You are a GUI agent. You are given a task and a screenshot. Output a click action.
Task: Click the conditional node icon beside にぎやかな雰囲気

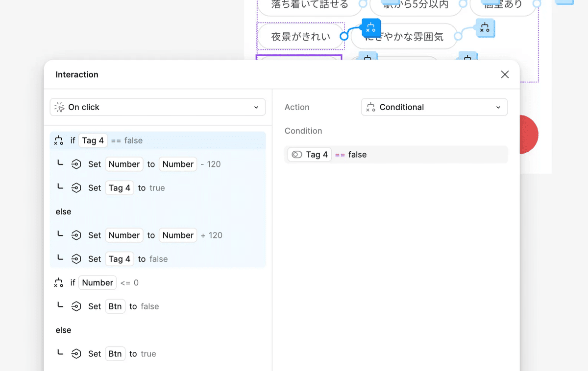click(485, 28)
